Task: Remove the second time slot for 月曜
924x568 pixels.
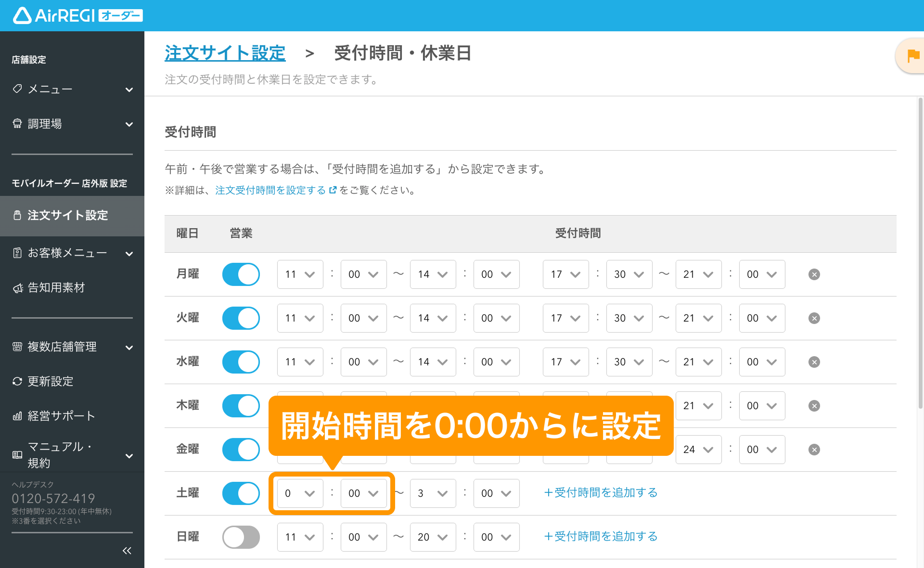Action: click(x=814, y=274)
